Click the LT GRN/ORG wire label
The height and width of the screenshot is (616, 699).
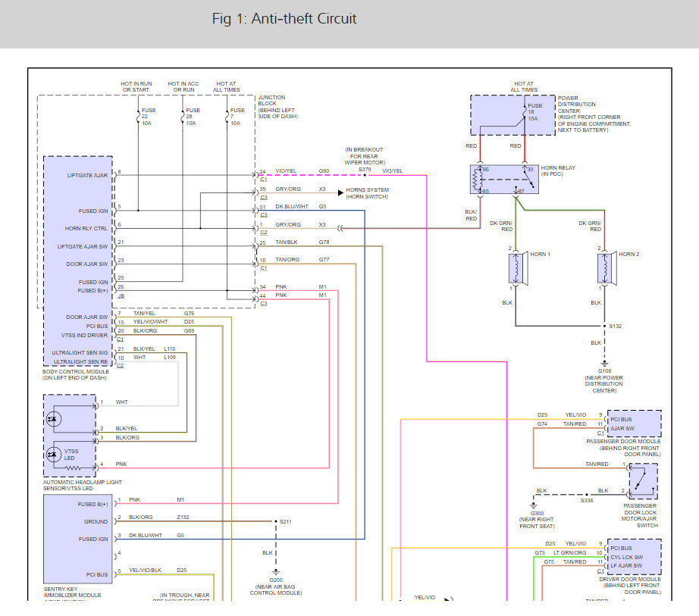(x=569, y=553)
